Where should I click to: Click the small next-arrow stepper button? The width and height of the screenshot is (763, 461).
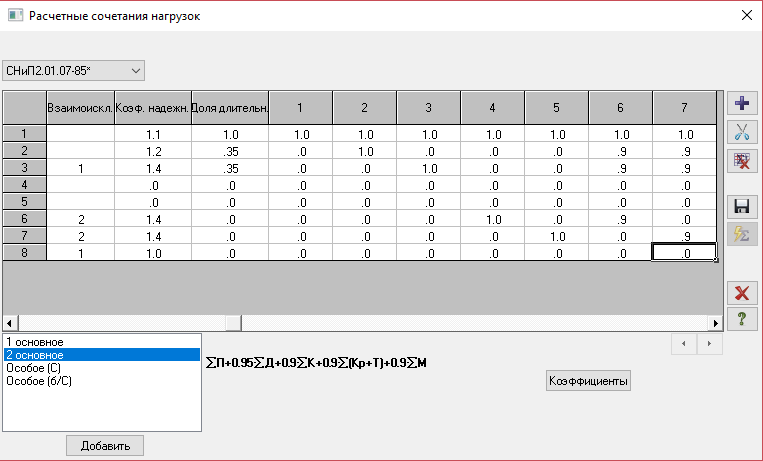(x=709, y=344)
